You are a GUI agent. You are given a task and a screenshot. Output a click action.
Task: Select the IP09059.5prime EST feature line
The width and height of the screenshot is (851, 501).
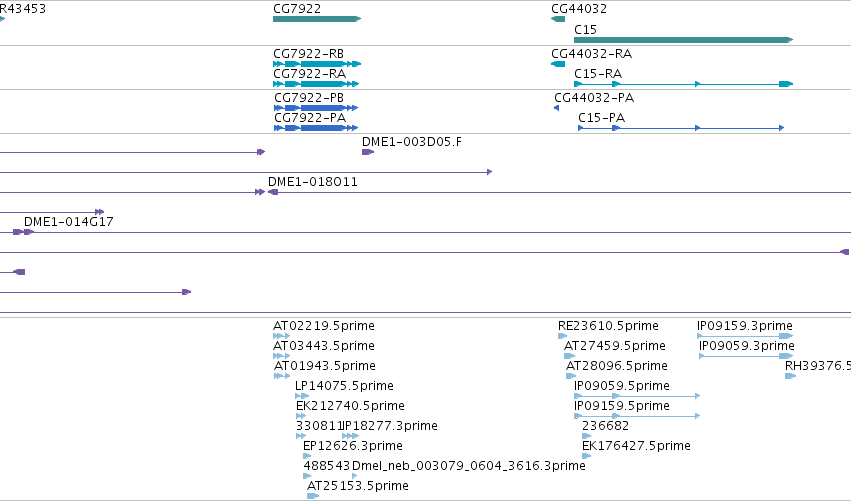coord(637,396)
